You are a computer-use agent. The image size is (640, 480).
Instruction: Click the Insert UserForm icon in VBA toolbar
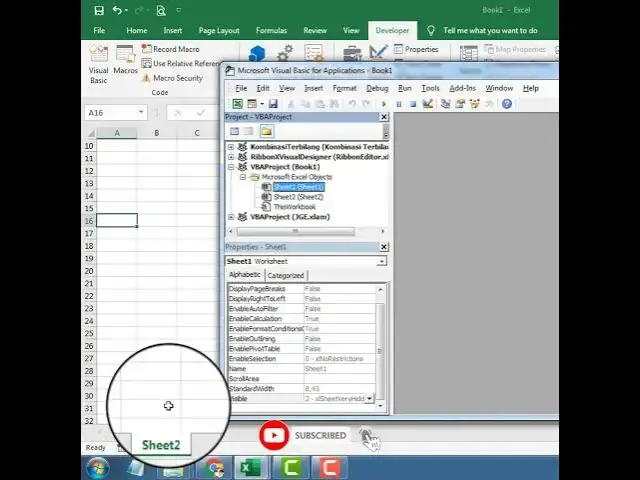click(x=252, y=104)
